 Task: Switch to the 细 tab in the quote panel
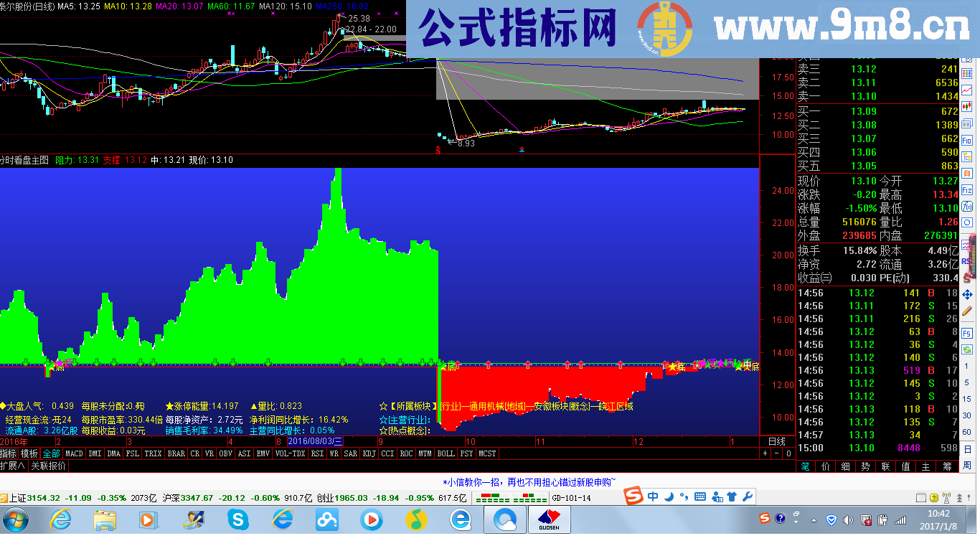(x=845, y=466)
